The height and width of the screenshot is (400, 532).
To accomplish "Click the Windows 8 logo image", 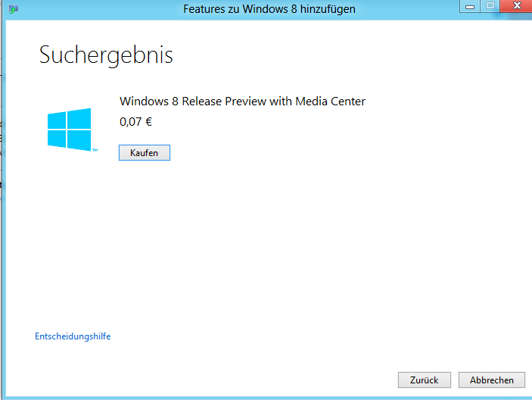I will point(72,130).
